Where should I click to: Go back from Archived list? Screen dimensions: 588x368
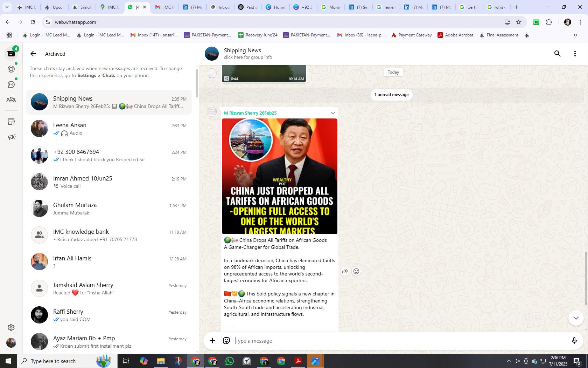33,54
